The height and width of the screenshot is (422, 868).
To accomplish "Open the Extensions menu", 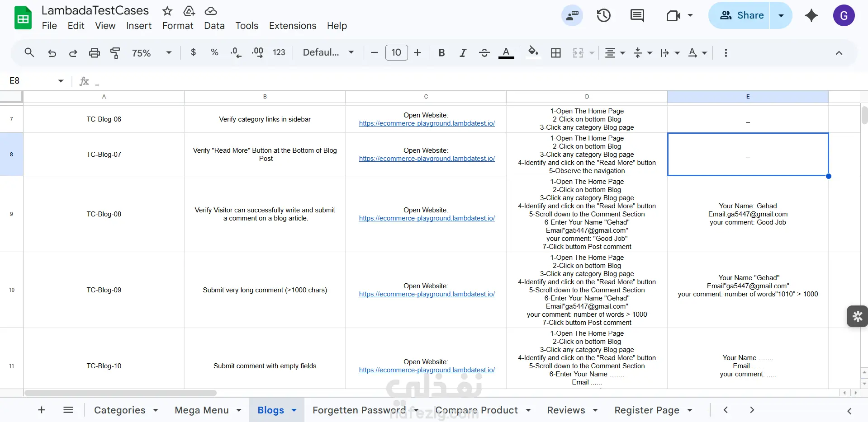I will click(293, 26).
